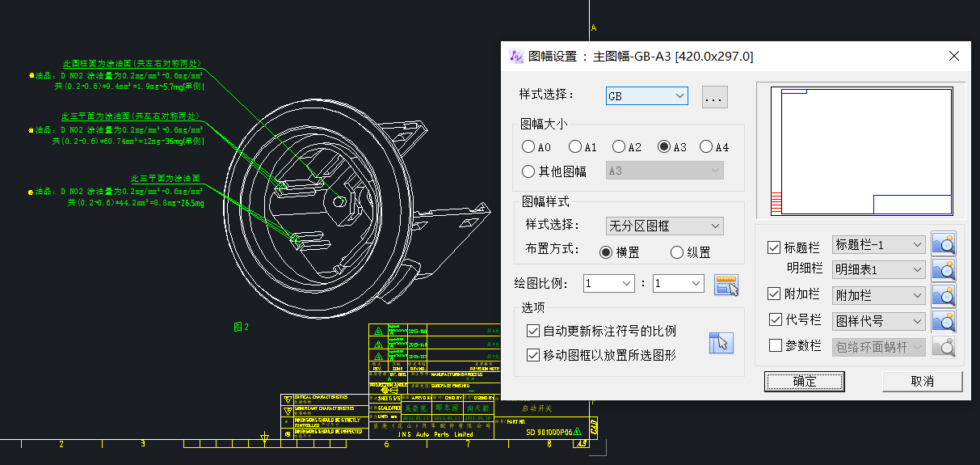Expand the 附加栏 style dropdown

[878, 295]
